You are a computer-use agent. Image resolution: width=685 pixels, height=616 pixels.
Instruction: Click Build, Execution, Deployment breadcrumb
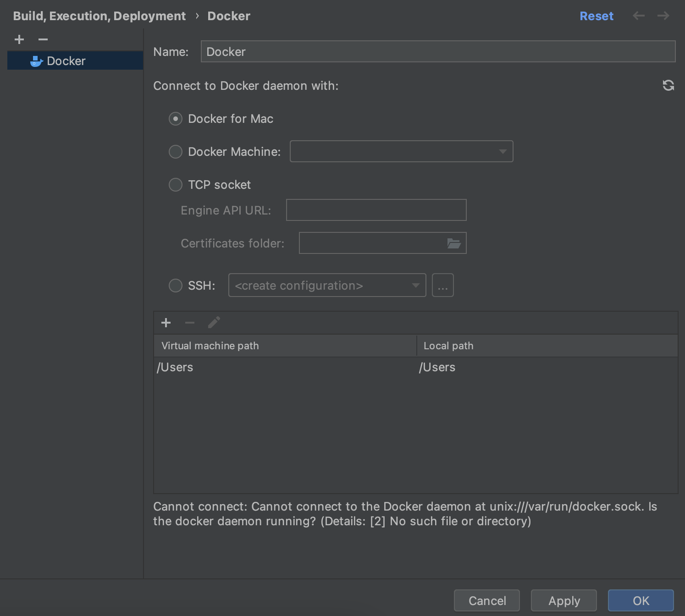click(99, 16)
